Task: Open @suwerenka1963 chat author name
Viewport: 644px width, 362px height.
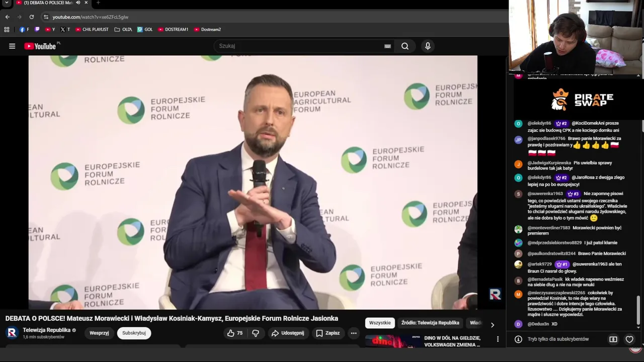Action: point(545,194)
